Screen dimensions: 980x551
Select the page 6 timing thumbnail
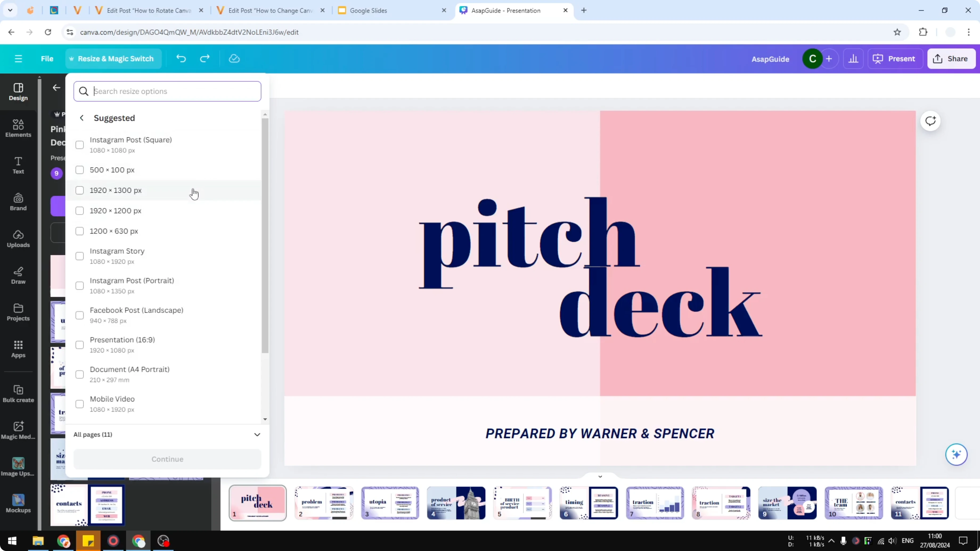tap(589, 503)
